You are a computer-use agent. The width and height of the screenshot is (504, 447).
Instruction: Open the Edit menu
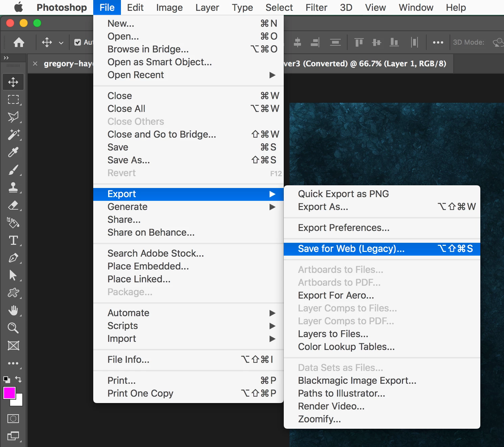coord(135,7)
